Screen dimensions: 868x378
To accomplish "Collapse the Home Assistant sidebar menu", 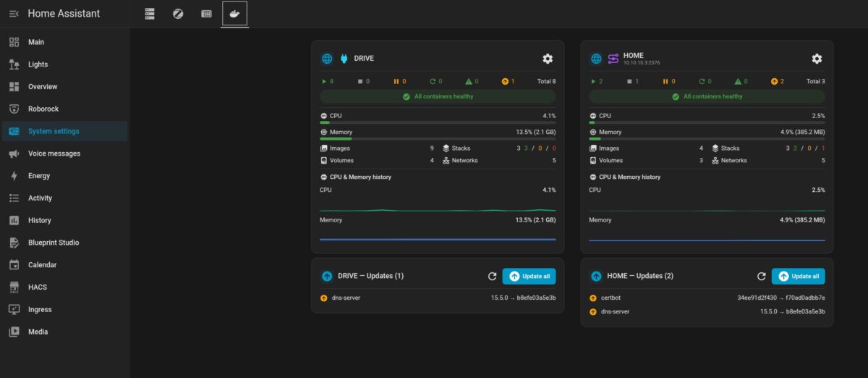I will click(x=14, y=14).
